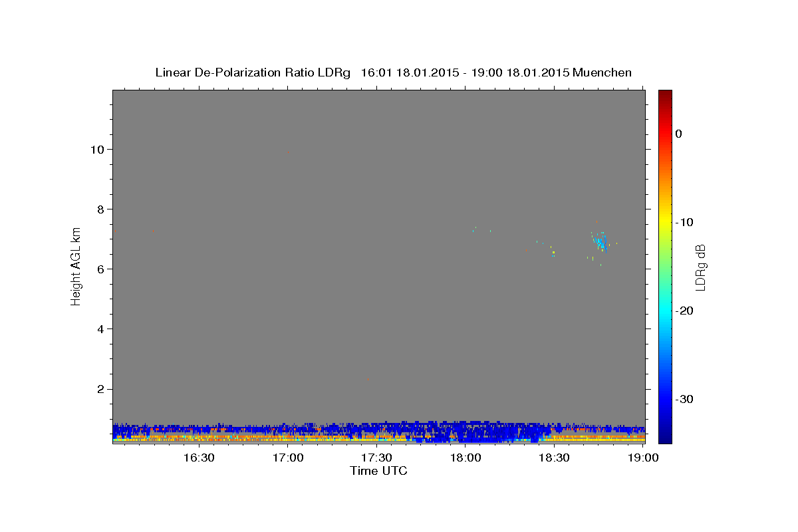Click the height tick label 2
The width and height of the screenshot is (798, 532).
100,389
